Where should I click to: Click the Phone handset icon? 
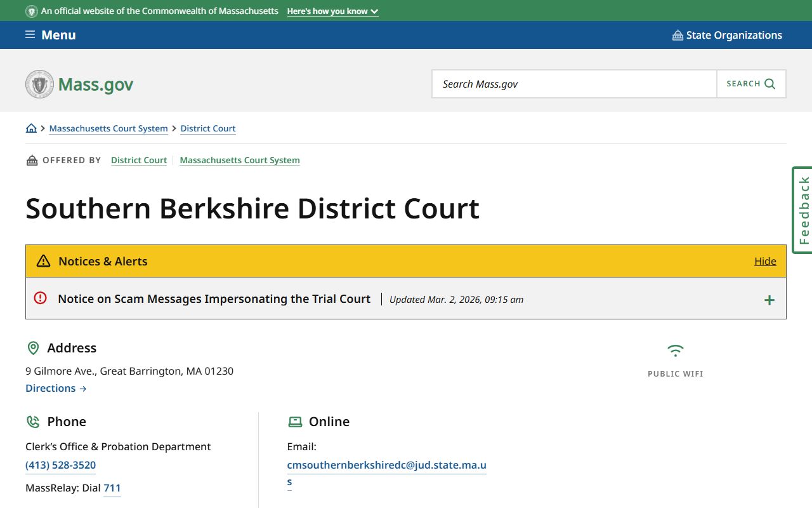tap(33, 422)
